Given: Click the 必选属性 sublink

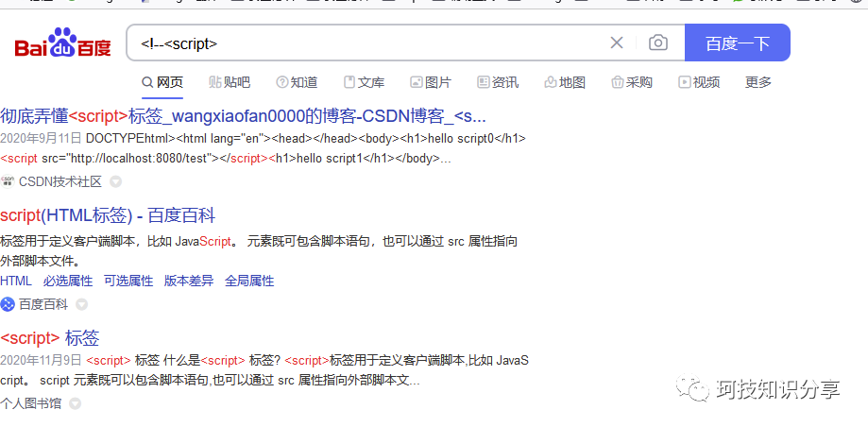Looking at the screenshot, I should pos(68,281).
